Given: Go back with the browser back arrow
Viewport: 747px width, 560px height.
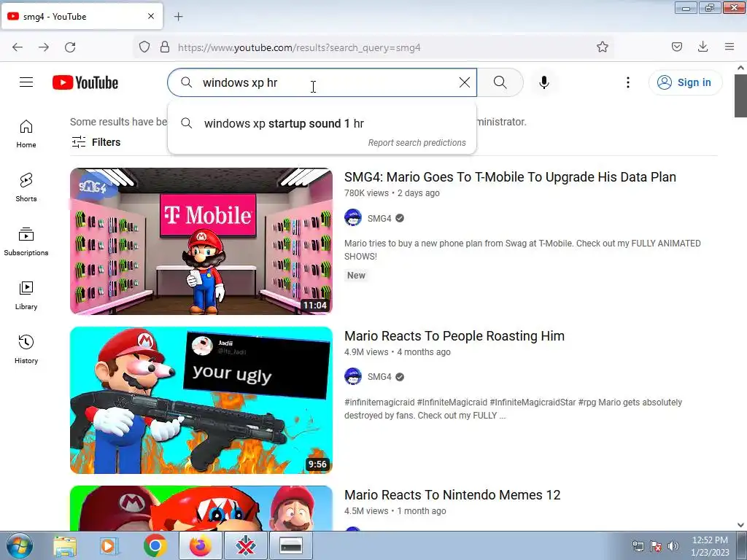Looking at the screenshot, I should [18, 47].
